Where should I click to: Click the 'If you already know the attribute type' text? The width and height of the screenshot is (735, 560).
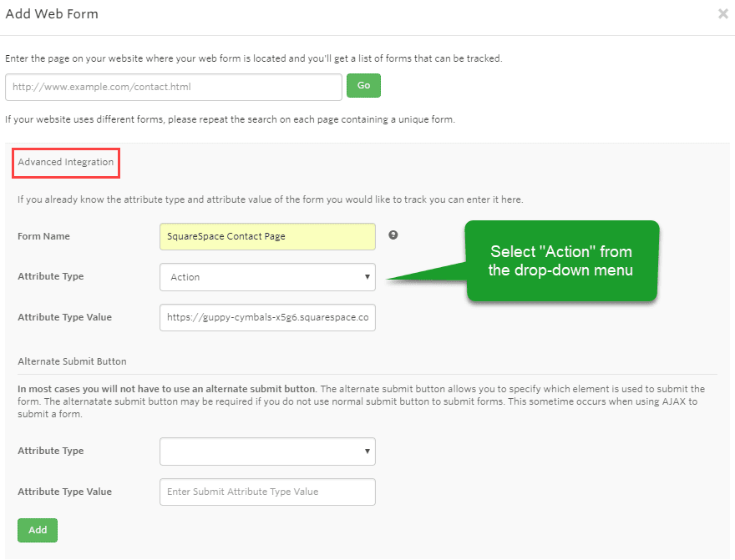click(271, 199)
